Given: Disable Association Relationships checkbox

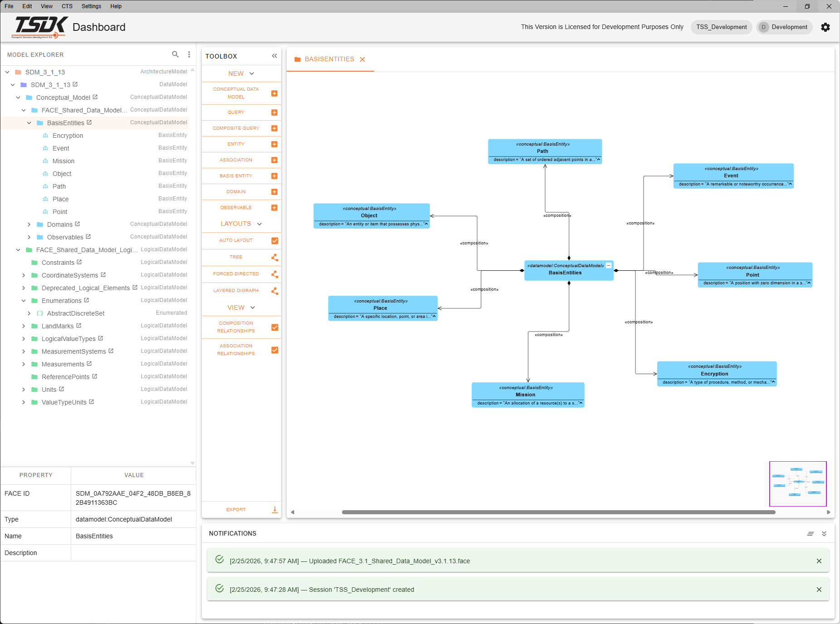Looking at the screenshot, I should click(274, 350).
